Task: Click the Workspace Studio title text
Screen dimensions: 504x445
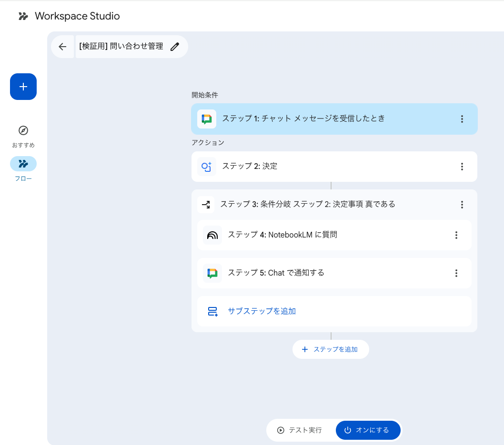Action: tap(77, 16)
